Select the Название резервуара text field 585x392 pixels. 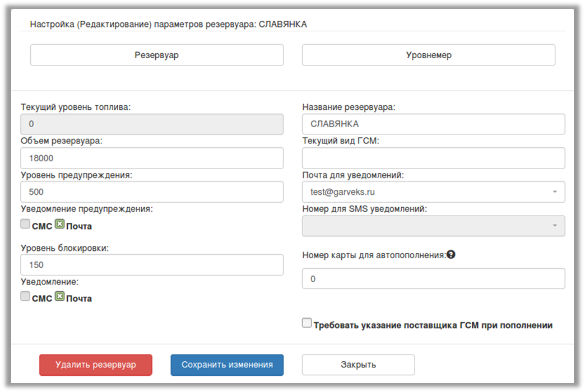433,124
